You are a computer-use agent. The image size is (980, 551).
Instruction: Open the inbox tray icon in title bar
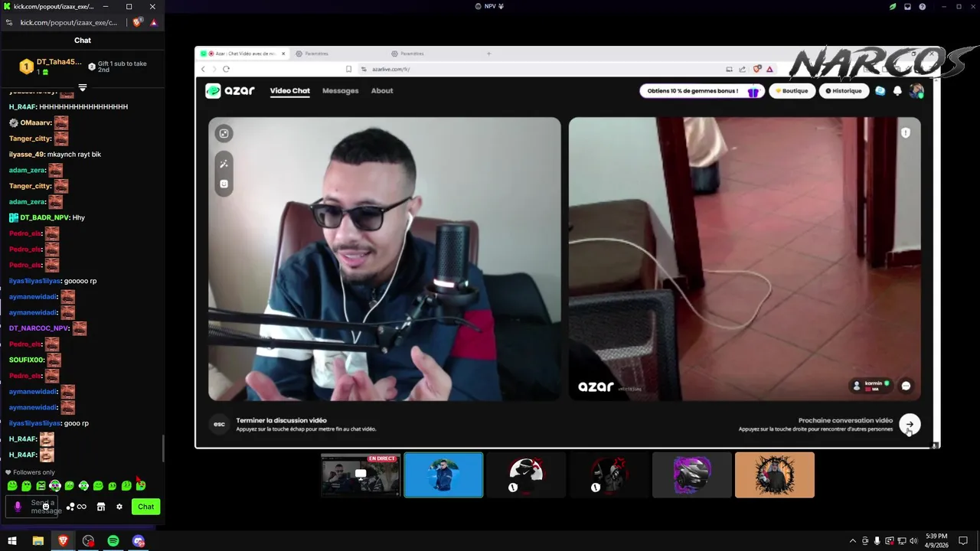click(907, 6)
